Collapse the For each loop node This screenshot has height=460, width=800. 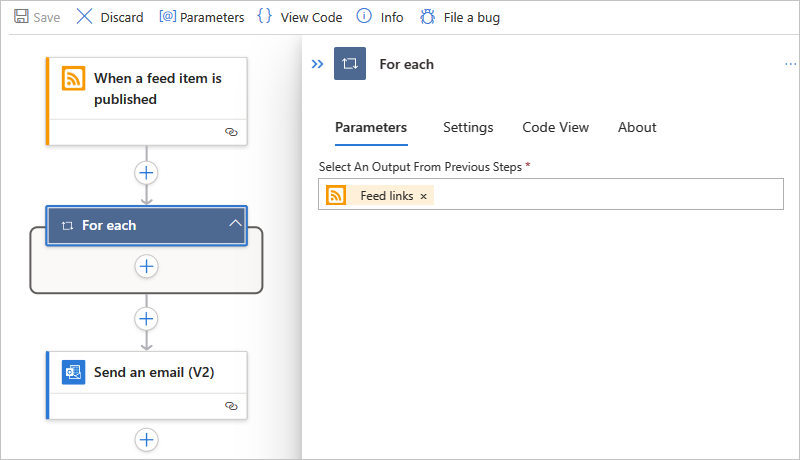coord(235,224)
